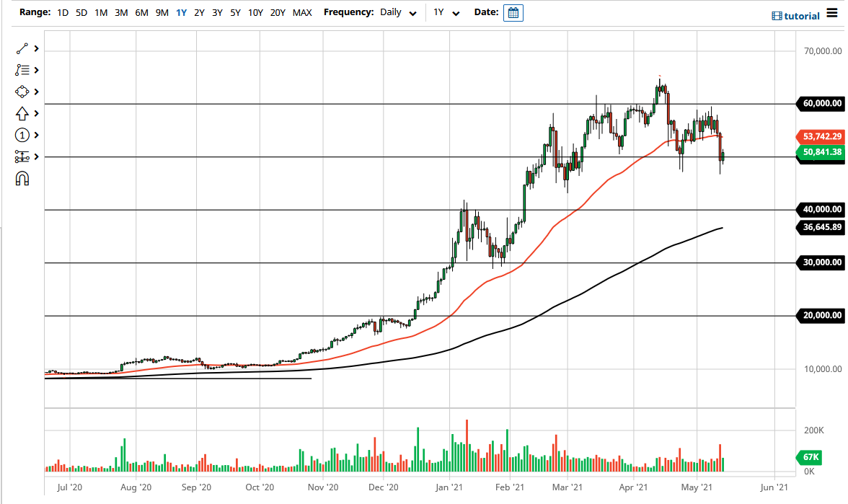Select the polygon shape drawing tool

click(x=20, y=92)
